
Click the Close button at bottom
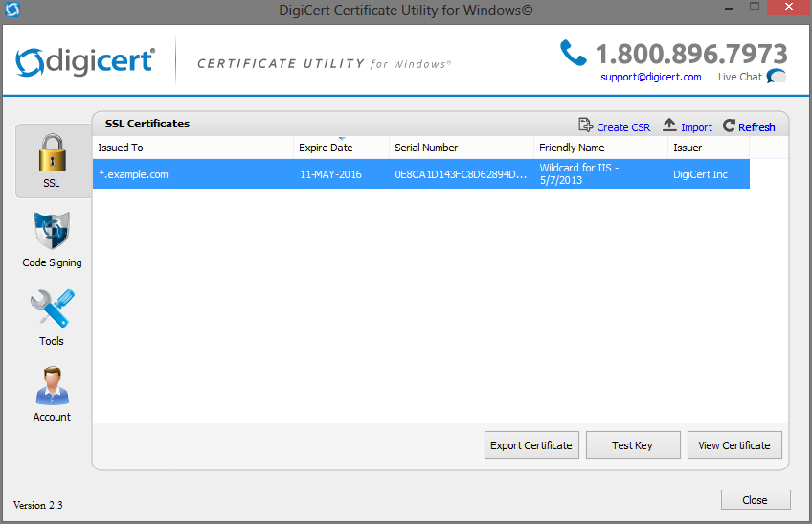(x=756, y=500)
